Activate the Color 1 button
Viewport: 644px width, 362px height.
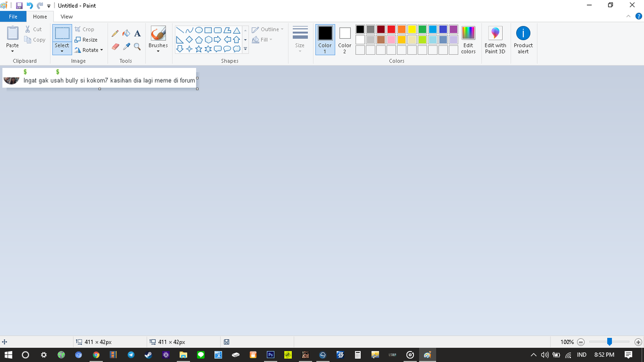(325, 40)
